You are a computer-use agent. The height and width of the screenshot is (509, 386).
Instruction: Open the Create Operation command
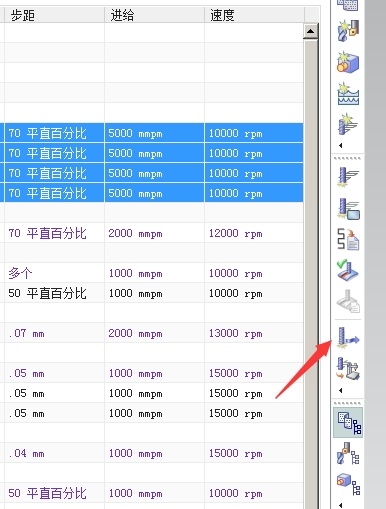click(x=348, y=124)
